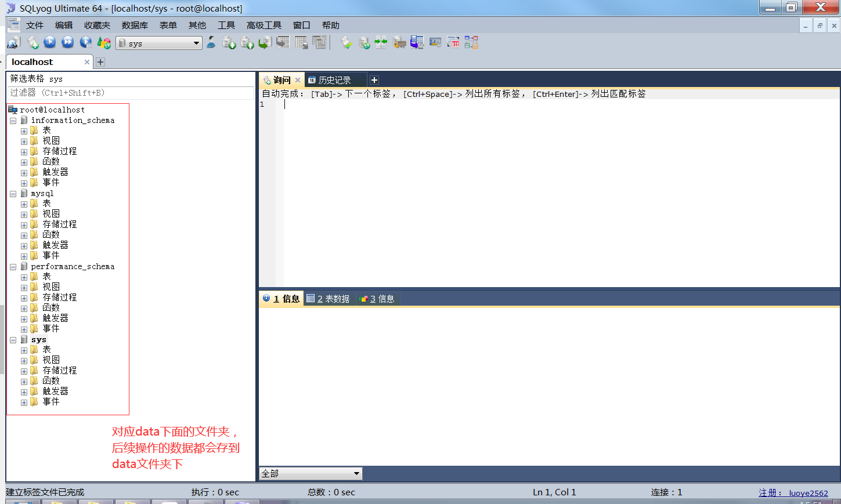This screenshot has width=841, height=504.
Task: Open the 高级工具 menu
Action: (x=264, y=25)
